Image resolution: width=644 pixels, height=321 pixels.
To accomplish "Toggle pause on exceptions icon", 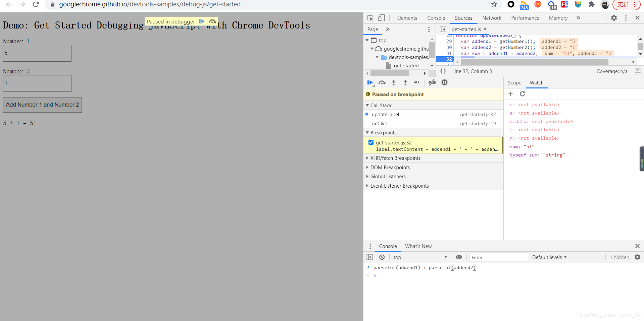I will click(444, 82).
